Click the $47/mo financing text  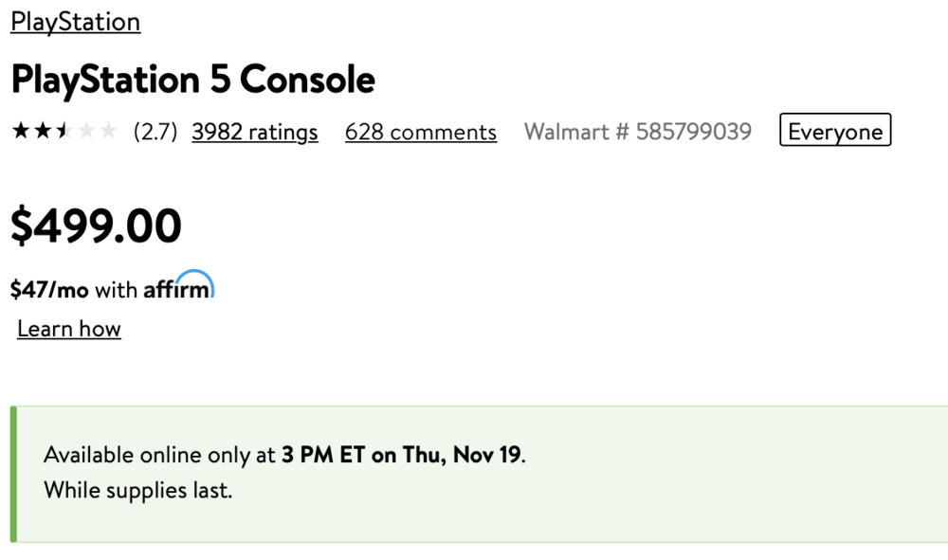pyautogui.click(x=48, y=290)
